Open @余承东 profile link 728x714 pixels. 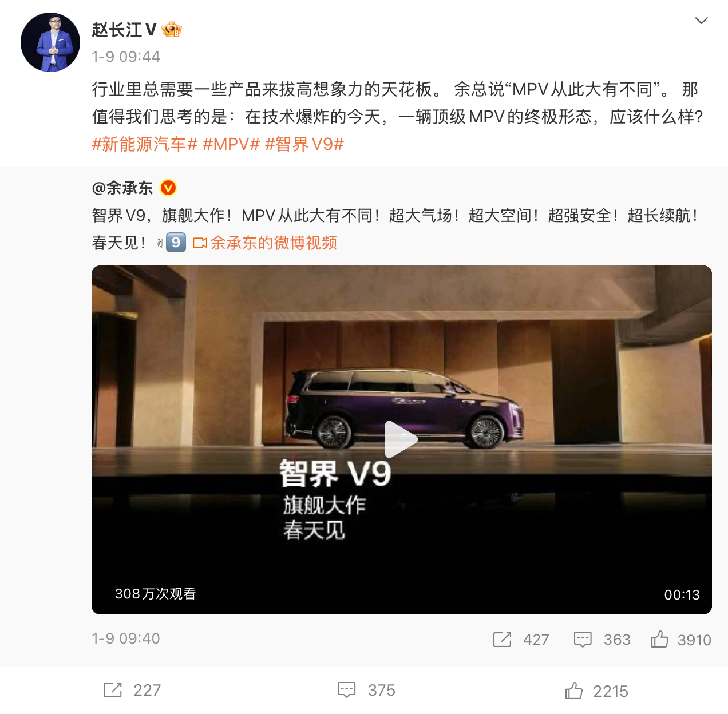point(122,188)
